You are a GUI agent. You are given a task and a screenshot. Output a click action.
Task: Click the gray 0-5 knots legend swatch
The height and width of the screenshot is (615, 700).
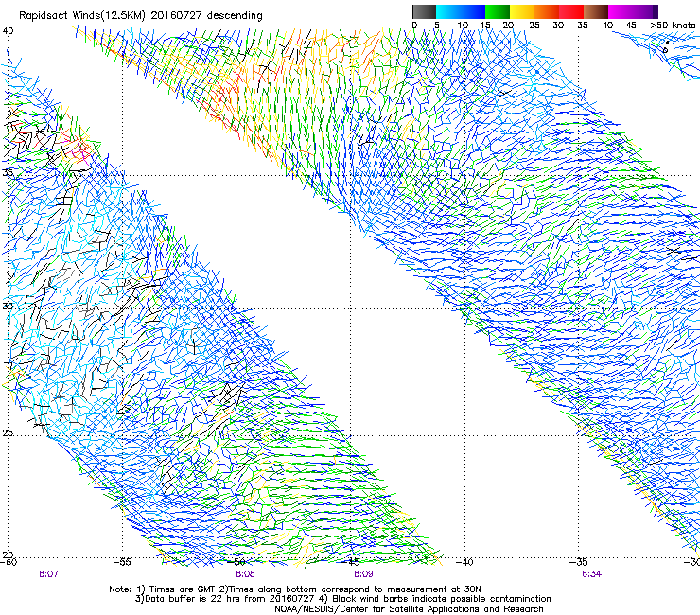[424, 11]
